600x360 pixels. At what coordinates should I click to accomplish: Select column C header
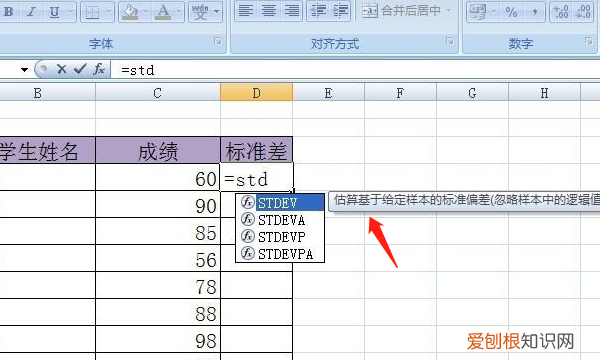[158, 93]
